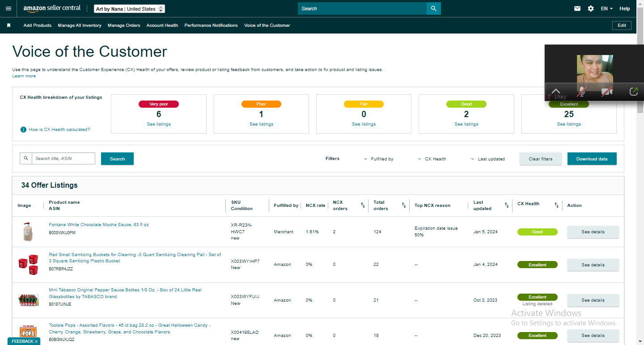The image size is (644, 345).
Task: Click the search magnifier button in header
Action: pos(433,8)
